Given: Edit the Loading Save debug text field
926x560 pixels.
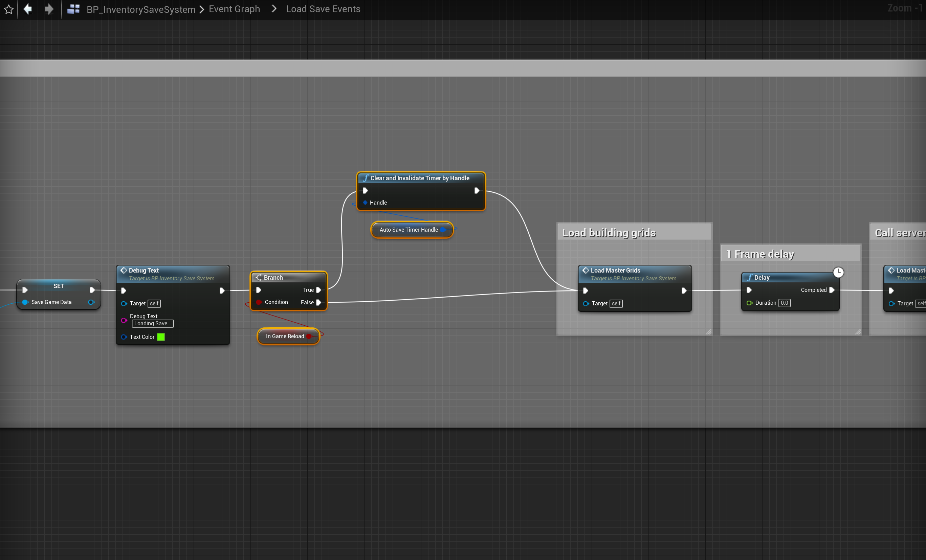Looking at the screenshot, I should [x=153, y=323].
